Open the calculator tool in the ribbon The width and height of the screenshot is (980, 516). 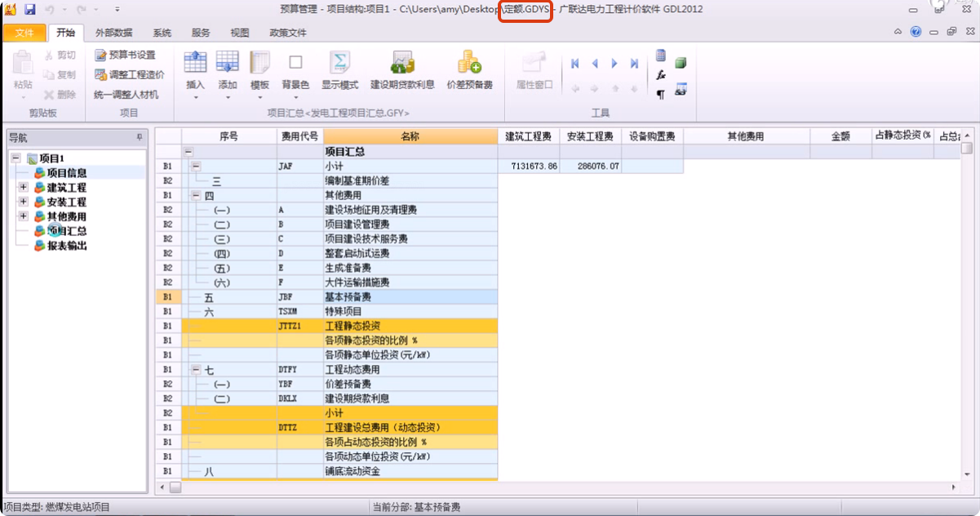[661, 56]
